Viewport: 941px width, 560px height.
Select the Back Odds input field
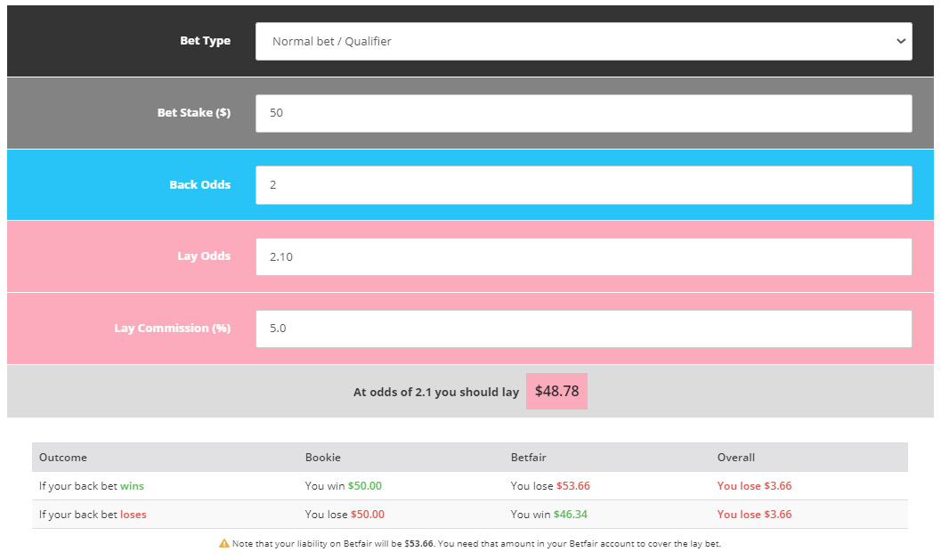(x=583, y=184)
